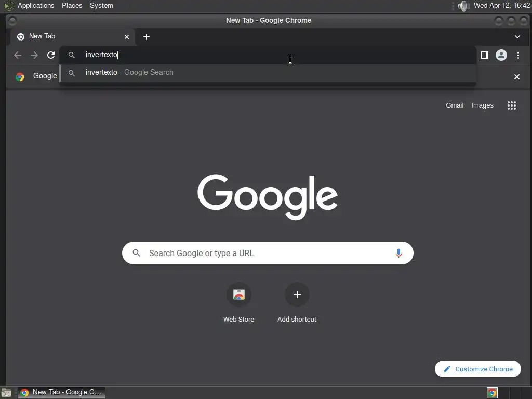Open the Web Store shortcut
Screen dimensions: 532x399
coord(239,302)
